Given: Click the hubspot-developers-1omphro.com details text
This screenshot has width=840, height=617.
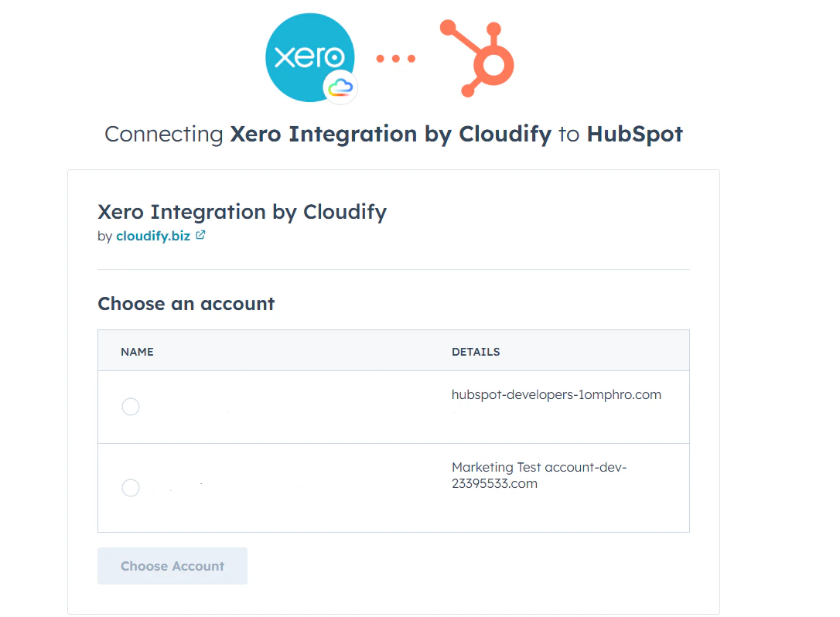Looking at the screenshot, I should 556,395.
